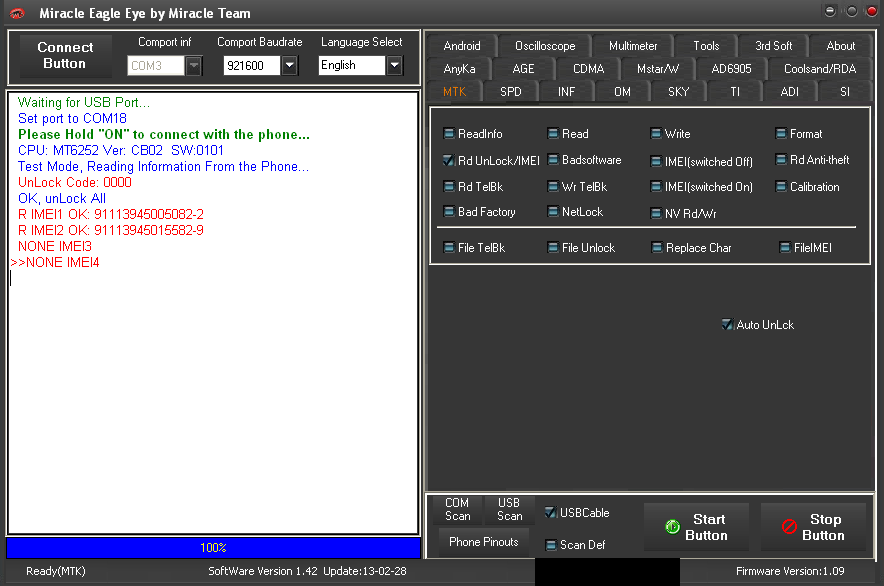This screenshot has width=884, height=586.
Task: Uncheck the Auto UnLck checkbox
Action: [727, 324]
